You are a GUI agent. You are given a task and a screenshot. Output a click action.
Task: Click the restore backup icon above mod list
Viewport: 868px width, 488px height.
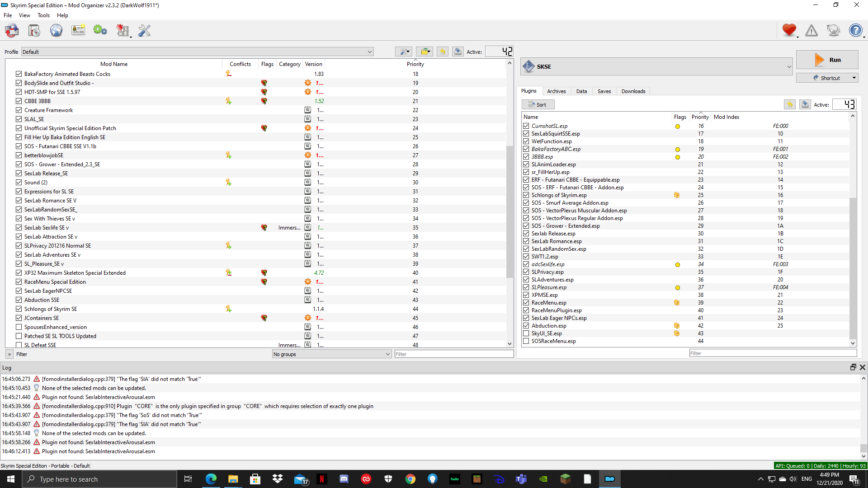click(x=443, y=52)
